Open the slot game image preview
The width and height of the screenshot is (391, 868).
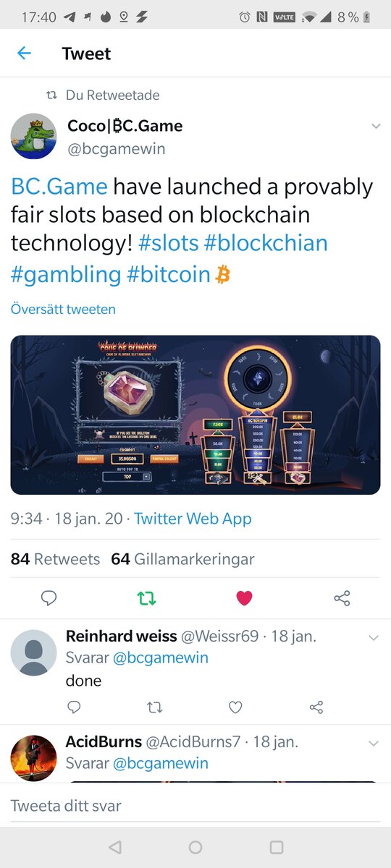[x=195, y=414]
